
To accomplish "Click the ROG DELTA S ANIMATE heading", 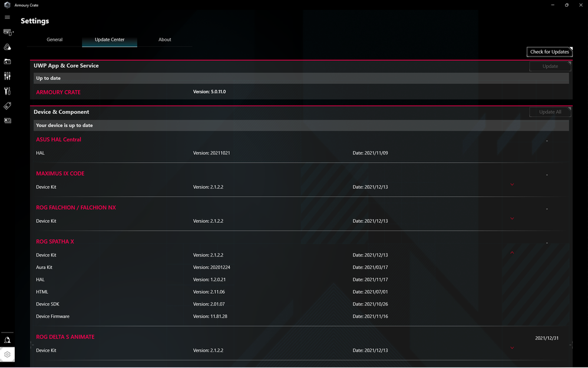I will 65,337.
